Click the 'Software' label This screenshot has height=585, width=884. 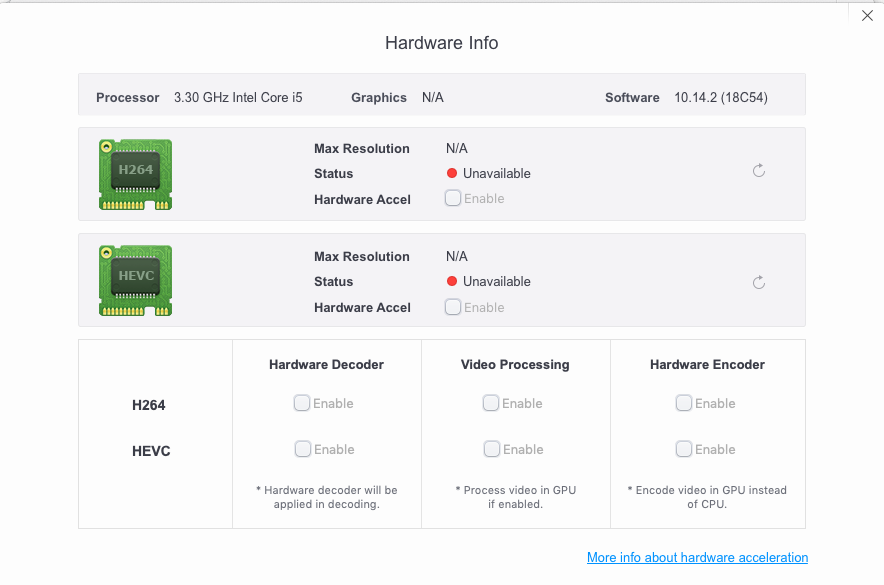pos(632,98)
